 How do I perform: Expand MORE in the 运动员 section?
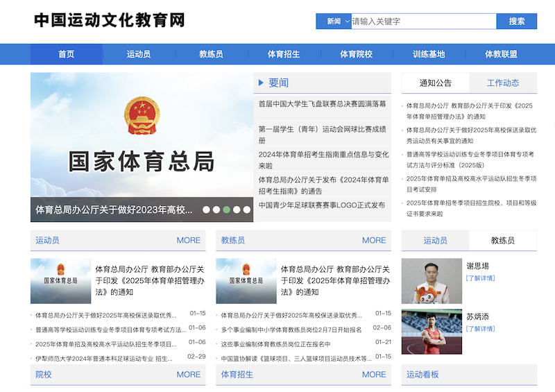pos(188,240)
